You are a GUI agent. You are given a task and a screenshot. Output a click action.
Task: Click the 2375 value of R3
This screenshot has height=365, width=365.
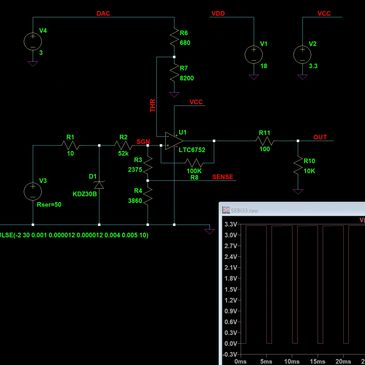click(135, 169)
